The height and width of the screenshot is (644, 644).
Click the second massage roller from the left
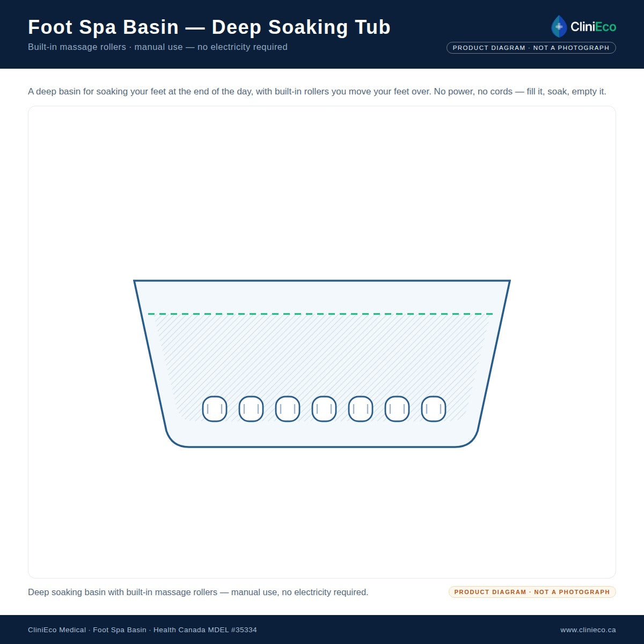[x=251, y=409]
